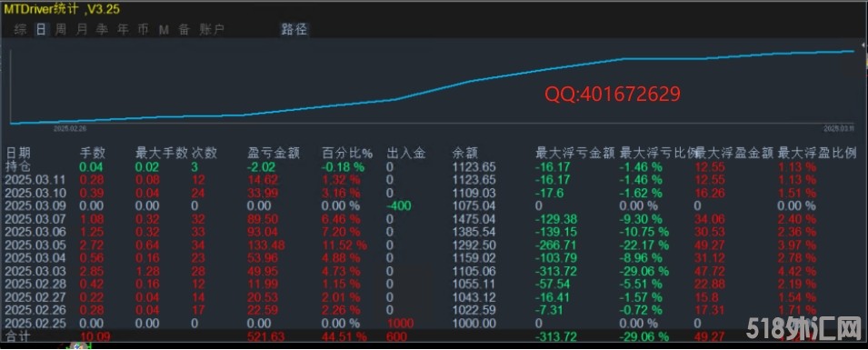This screenshot has height=350, width=868.
Task: Click the 出入金 column header
Action: (x=405, y=154)
